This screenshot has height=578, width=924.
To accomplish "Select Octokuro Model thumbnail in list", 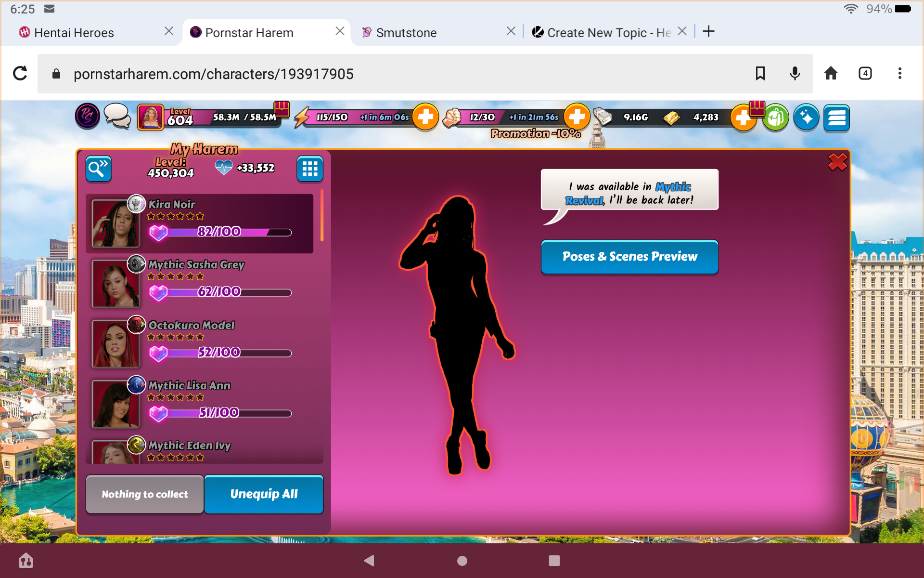I will (x=116, y=343).
